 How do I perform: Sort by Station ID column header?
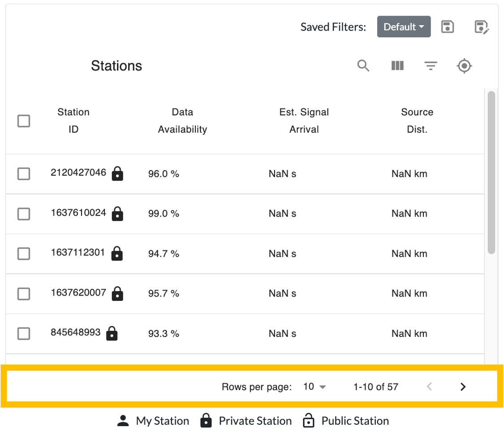point(73,121)
